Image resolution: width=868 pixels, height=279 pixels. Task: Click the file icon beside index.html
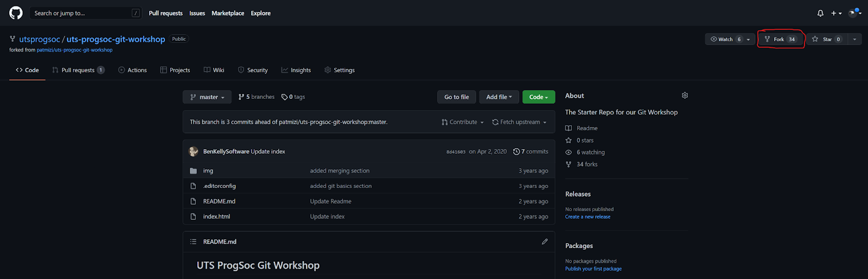point(193,216)
